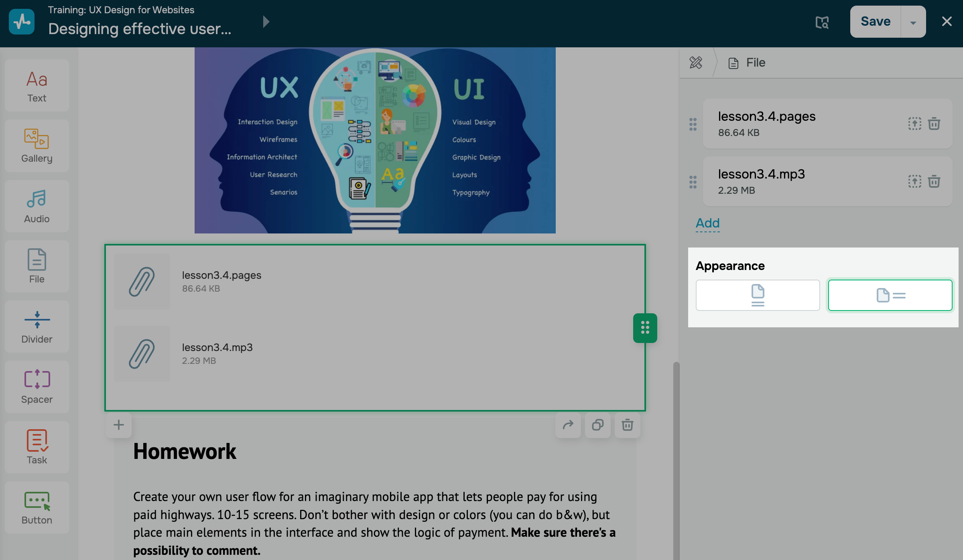Grab the green block drag handle

coord(645,328)
